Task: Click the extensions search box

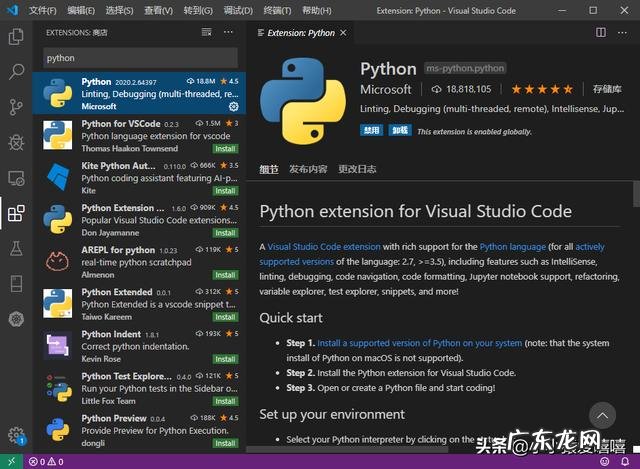Action: click(x=140, y=58)
